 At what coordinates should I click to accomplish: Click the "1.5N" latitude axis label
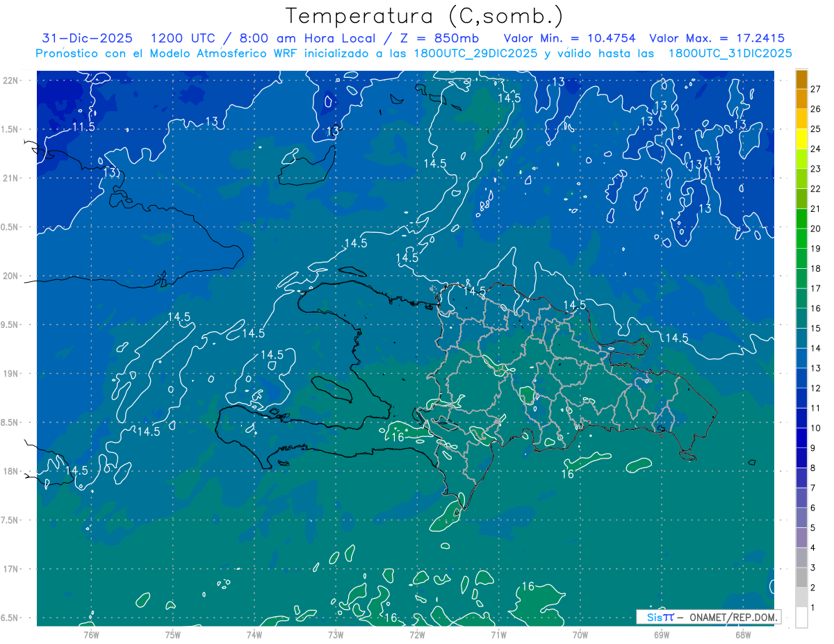[x=10, y=129]
